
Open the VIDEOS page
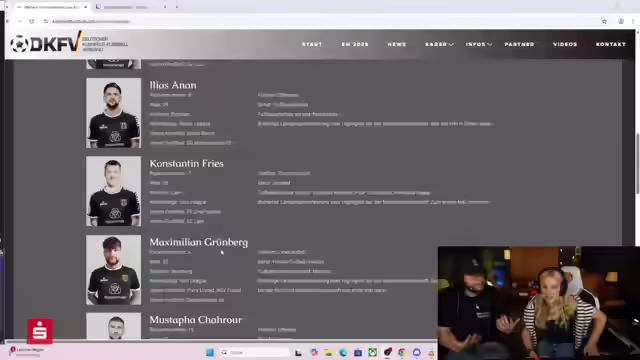pos(565,44)
